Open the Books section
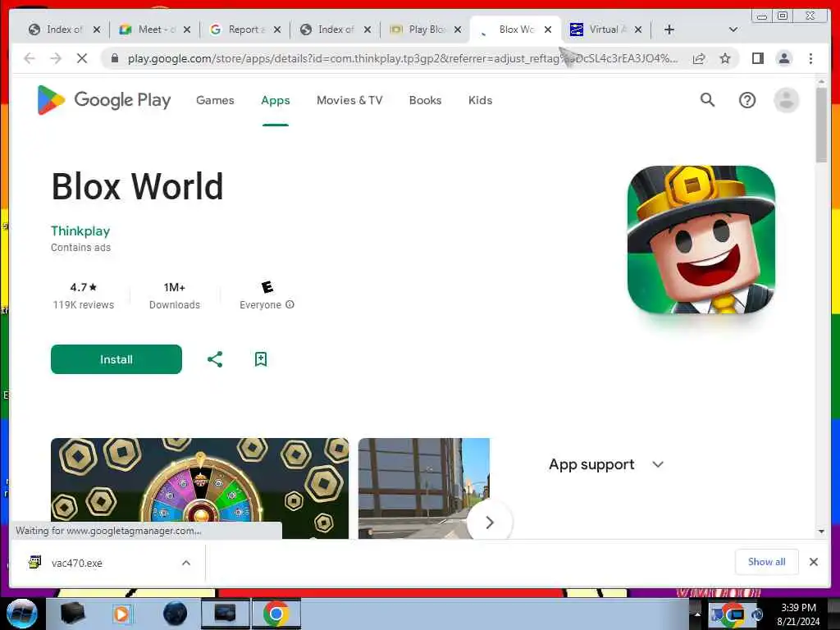This screenshot has height=630, width=840. point(425,100)
